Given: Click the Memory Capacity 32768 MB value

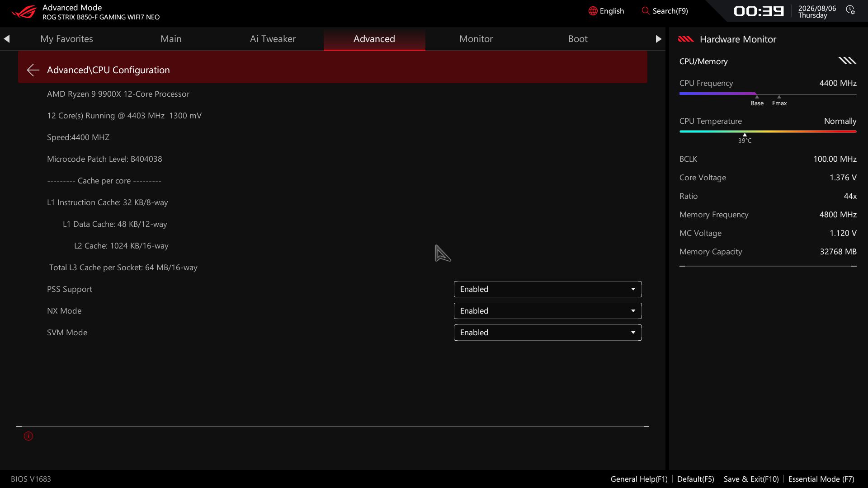Looking at the screenshot, I should point(838,252).
